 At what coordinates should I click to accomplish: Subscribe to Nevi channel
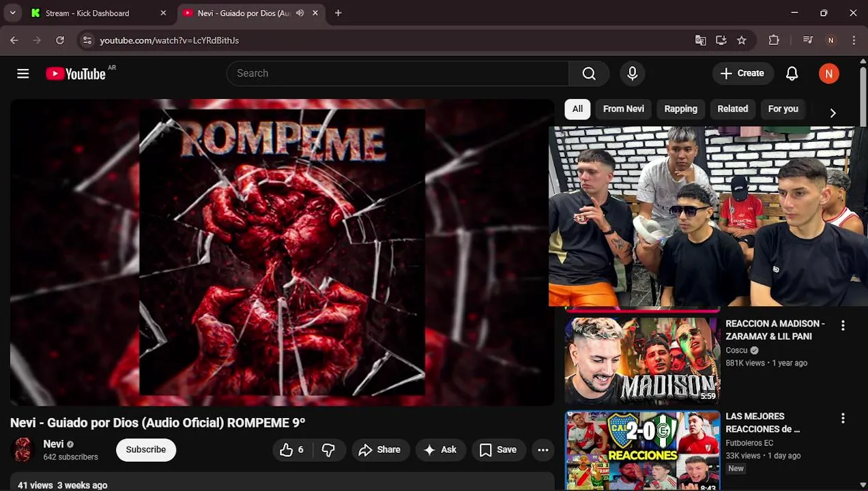[146, 450]
